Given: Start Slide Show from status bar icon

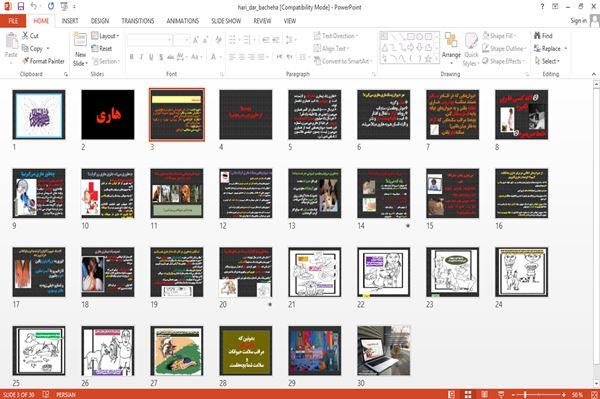Looking at the screenshot, I should click(x=501, y=394).
